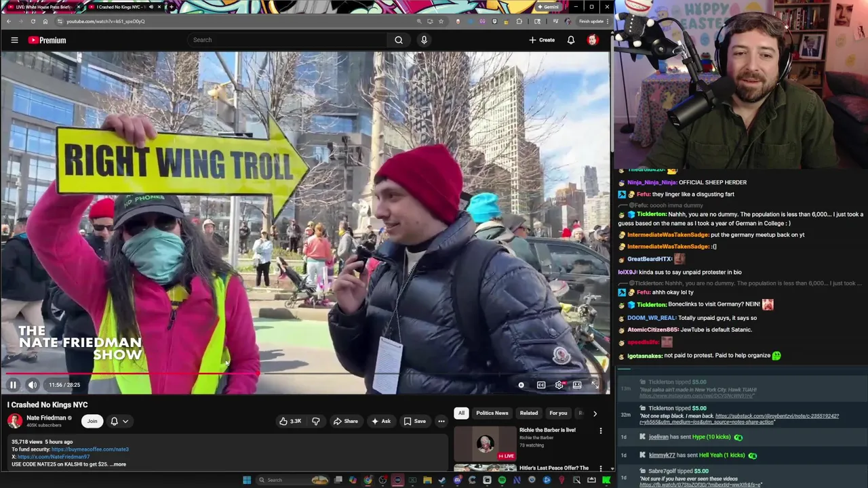The image size is (868, 488).
Task: Open the video player settings gear
Action: pos(559,385)
